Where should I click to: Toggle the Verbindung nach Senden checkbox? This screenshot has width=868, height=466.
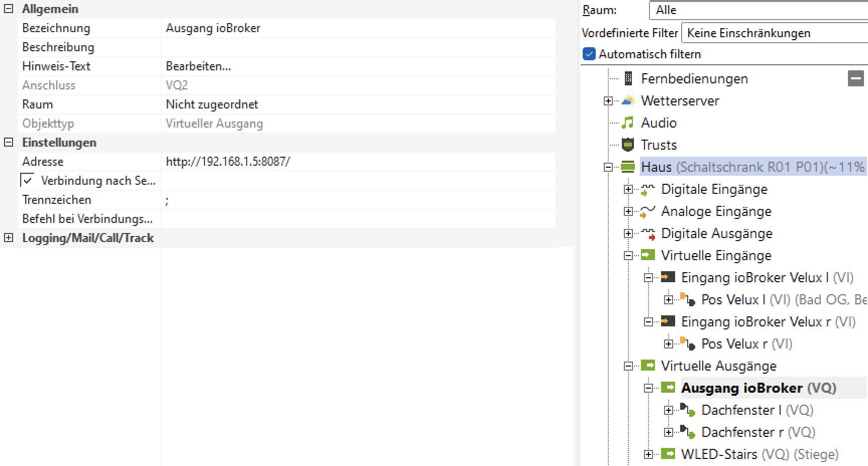tap(28, 180)
